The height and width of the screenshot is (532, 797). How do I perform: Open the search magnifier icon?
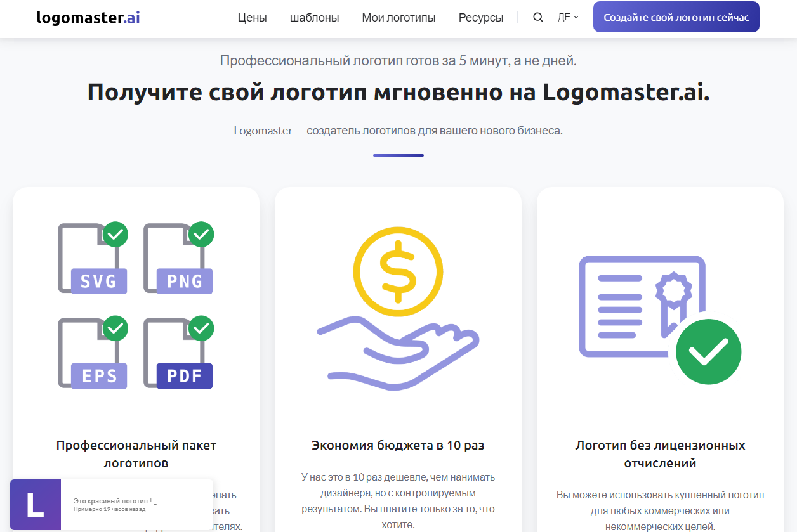[538, 17]
